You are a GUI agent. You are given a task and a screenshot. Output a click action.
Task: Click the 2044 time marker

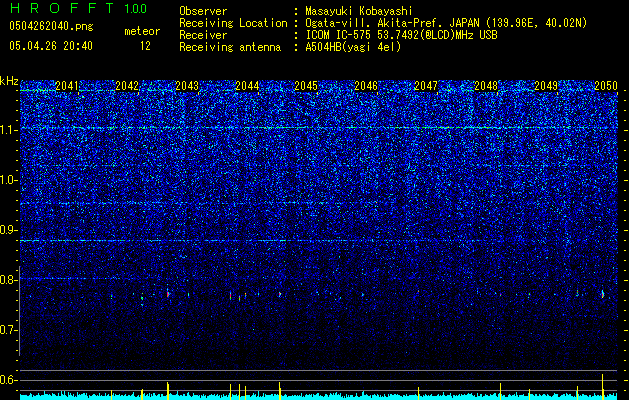[247, 86]
